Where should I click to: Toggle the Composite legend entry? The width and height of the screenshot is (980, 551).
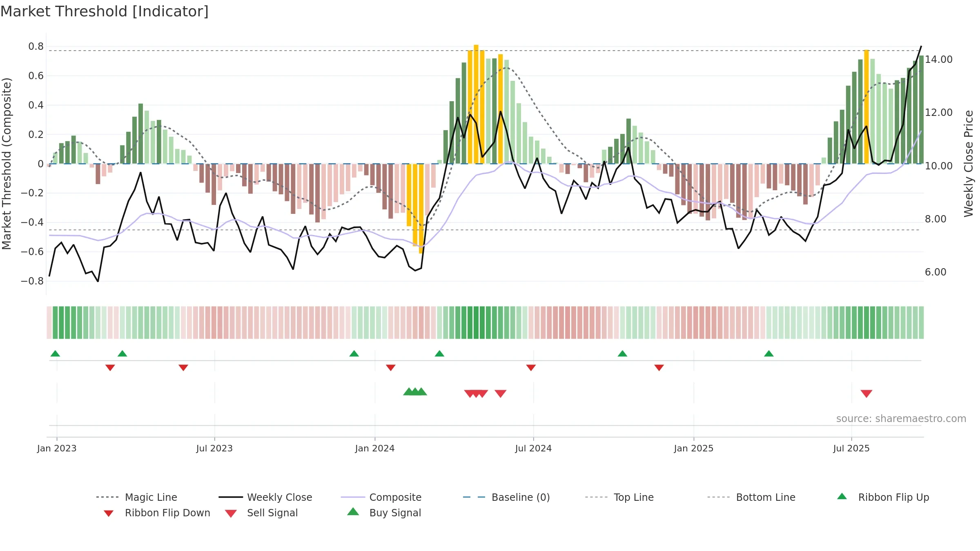tap(381, 497)
